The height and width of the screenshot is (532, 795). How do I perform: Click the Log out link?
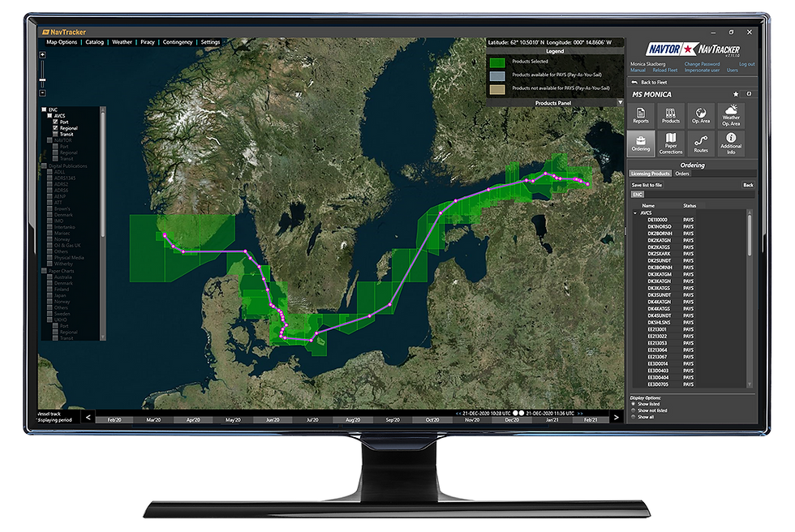click(x=747, y=63)
